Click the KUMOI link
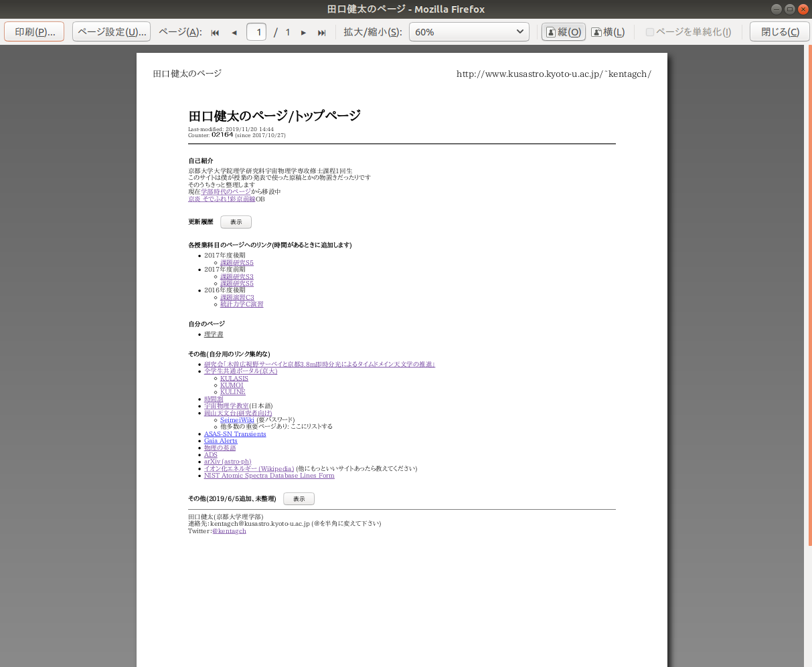This screenshot has width=812, height=667. [x=232, y=385]
